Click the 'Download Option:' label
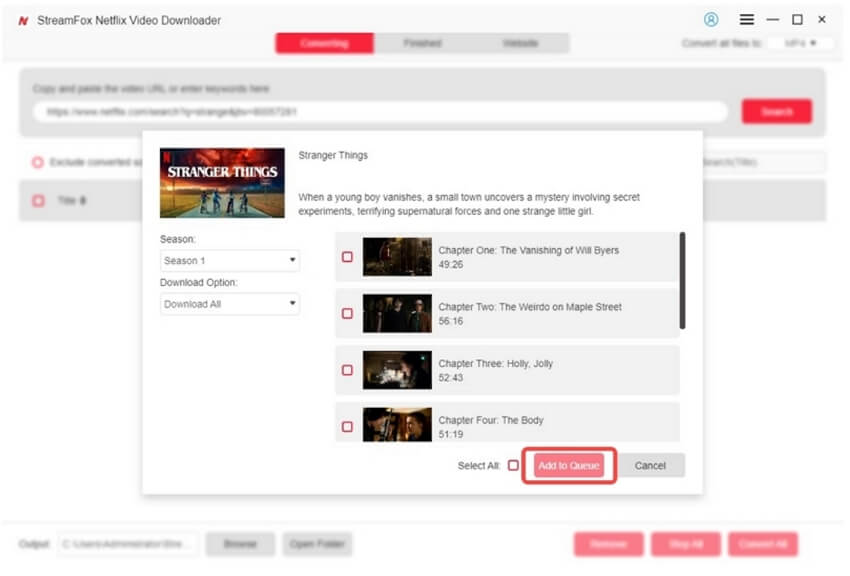The height and width of the screenshot is (576, 850). (x=198, y=282)
